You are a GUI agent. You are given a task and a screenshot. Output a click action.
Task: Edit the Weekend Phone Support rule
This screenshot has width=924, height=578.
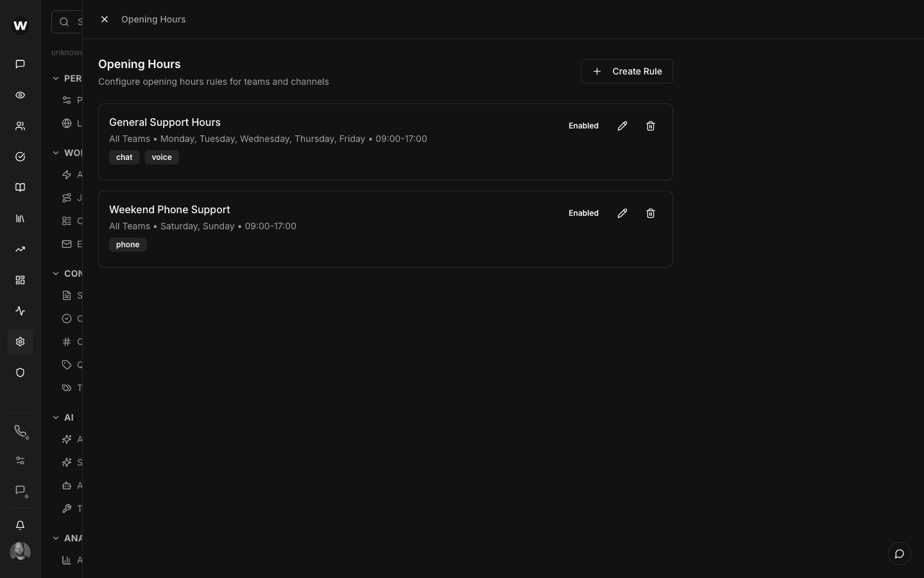tap(622, 213)
